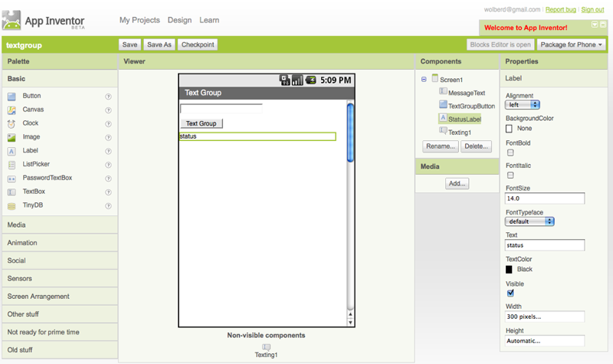Choose the TextBox component icon
The width and height of the screenshot is (613, 364).
tap(11, 192)
